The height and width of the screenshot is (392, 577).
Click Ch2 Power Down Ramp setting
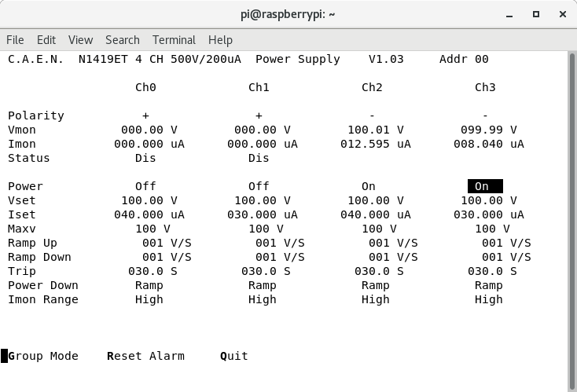click(x=375, y=285)
